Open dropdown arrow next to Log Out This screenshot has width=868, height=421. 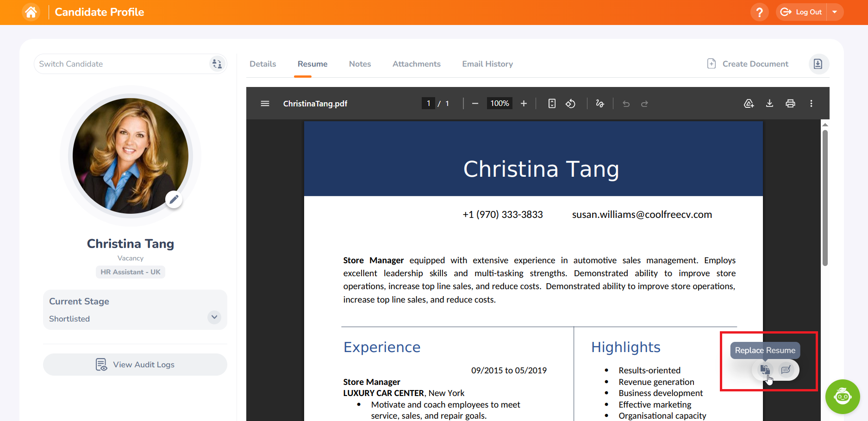coord(835,12)
